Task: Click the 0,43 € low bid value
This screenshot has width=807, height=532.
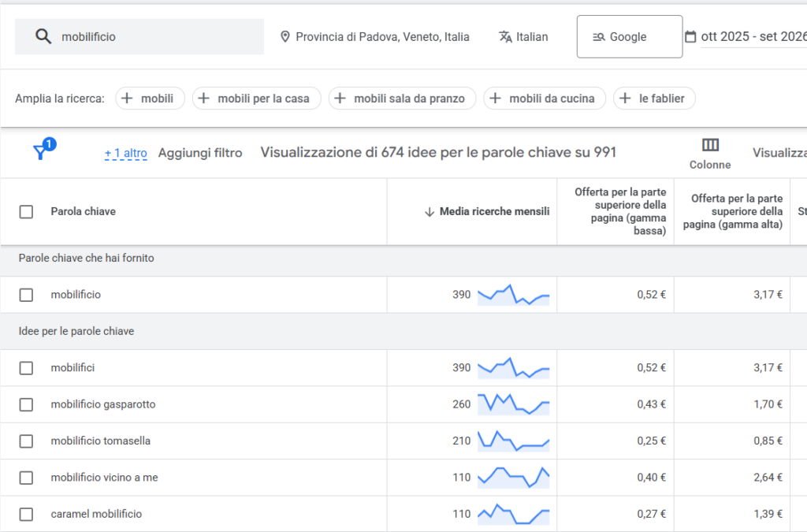Action: tap(652, 404)
